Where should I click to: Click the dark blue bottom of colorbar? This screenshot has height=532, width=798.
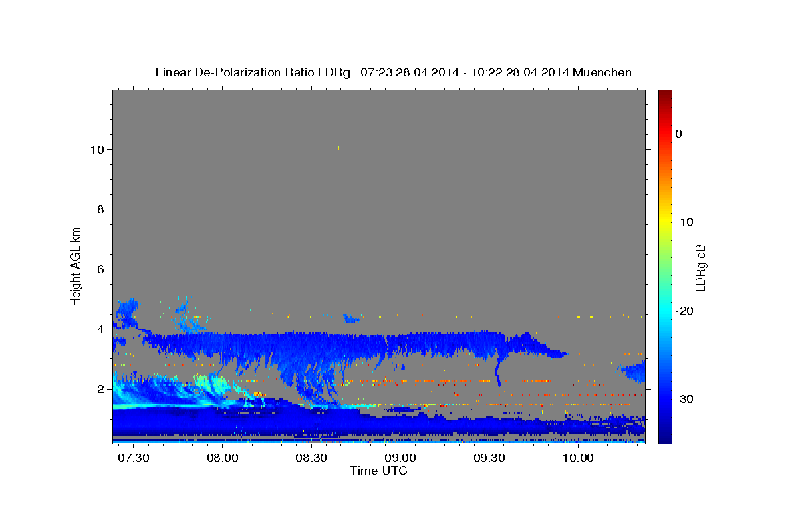click(x=665, y=438)
